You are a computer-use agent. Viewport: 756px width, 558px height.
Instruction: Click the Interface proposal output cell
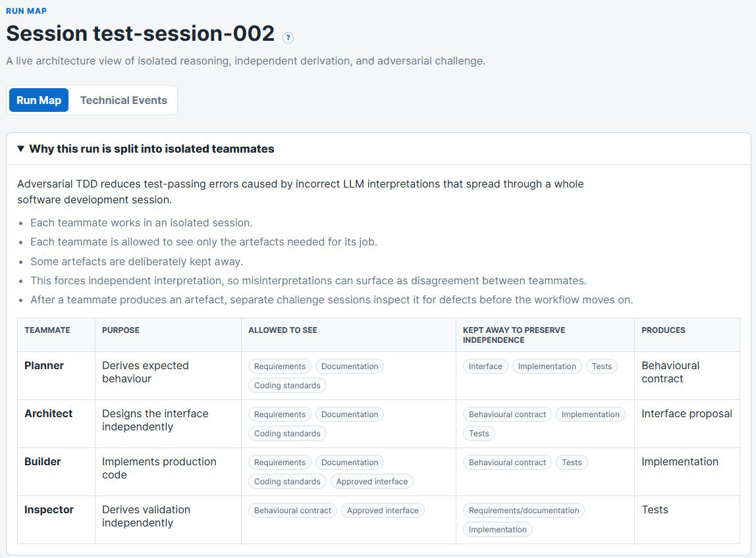[x=687, y=413]
